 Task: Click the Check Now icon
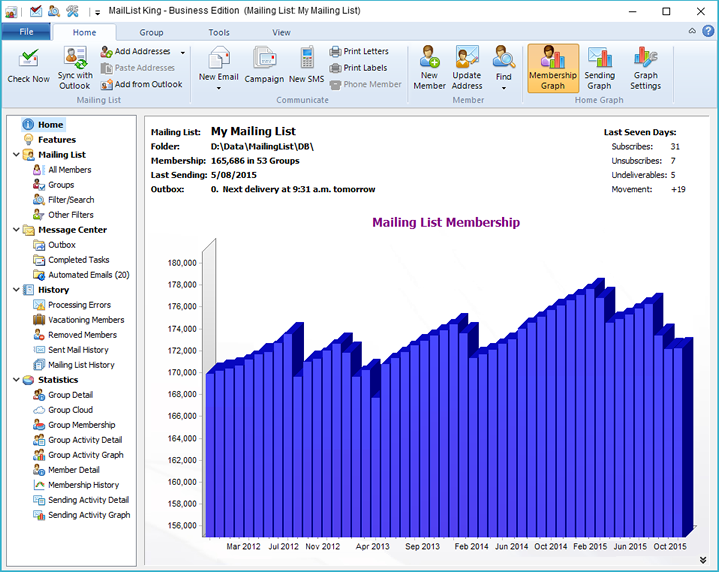(28, 60)
